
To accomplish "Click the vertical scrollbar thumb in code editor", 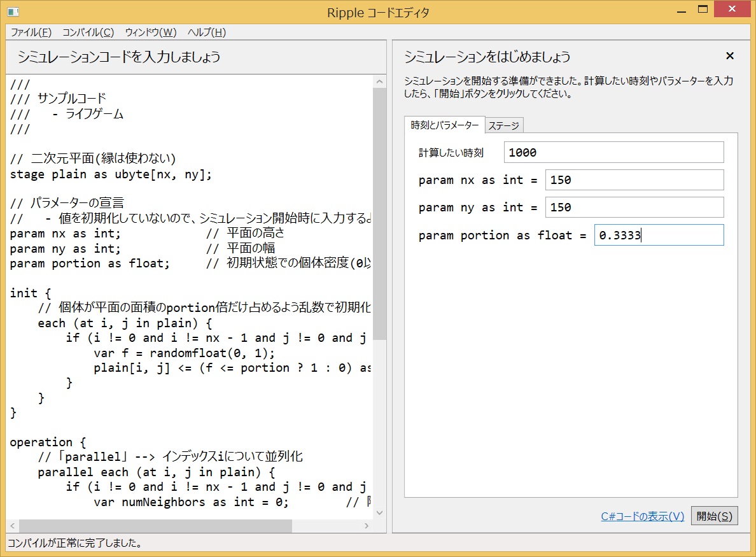I will click(379, 214).
